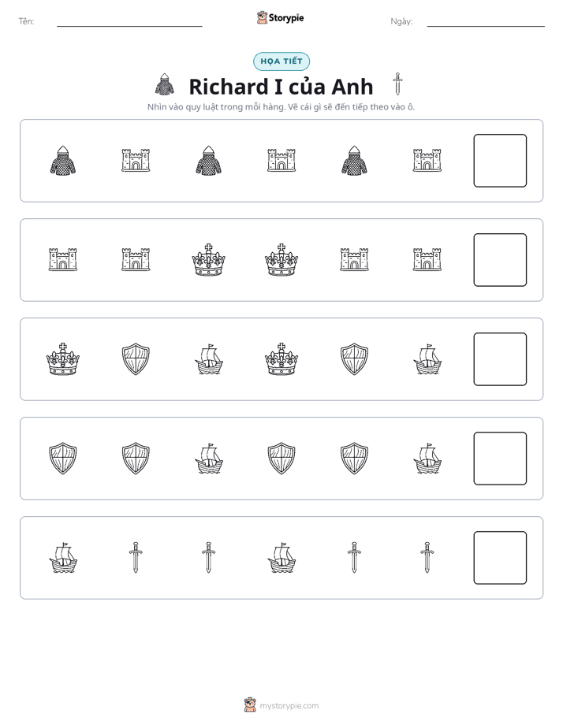563x728 pixels.
Task: Click the last castle in row one
Action: tap(427, 160)
